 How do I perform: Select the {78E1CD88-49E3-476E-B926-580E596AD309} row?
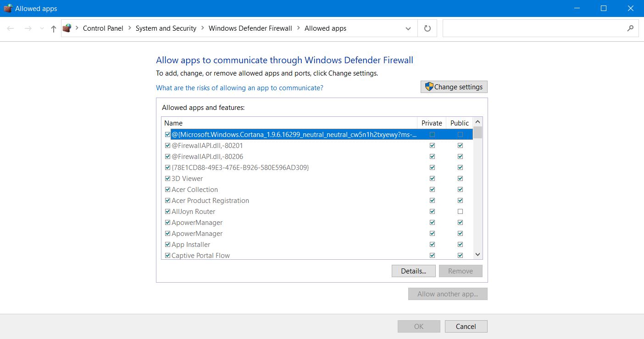pyautogui.click(x=317, y=168)
